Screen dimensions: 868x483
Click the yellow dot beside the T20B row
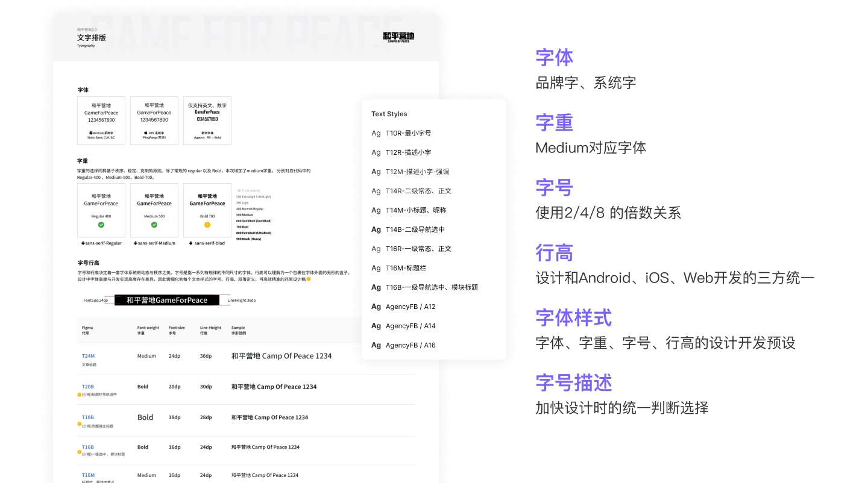80,394
